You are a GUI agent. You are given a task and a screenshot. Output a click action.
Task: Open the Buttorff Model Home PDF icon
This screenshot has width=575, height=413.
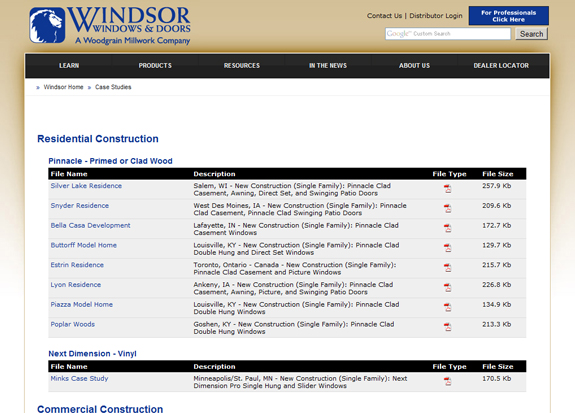(447, 248)
